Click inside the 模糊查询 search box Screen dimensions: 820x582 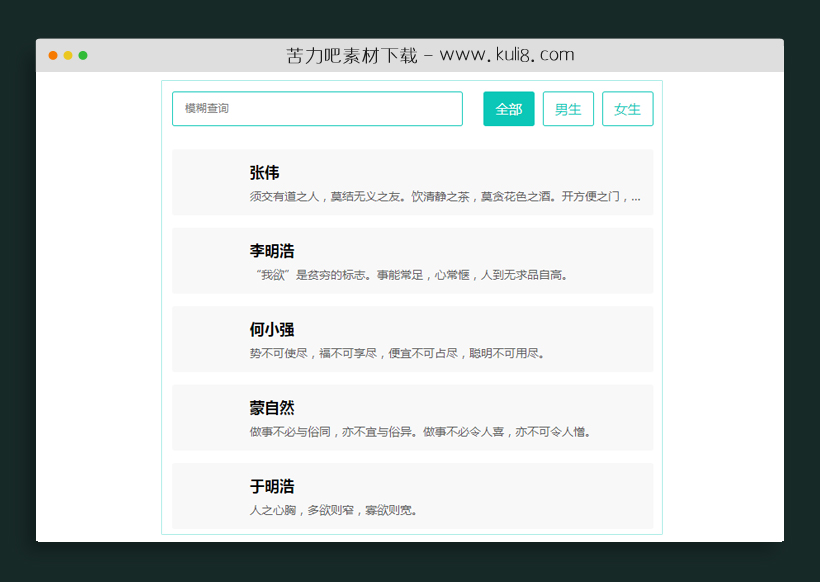click(x=317, y=108)
